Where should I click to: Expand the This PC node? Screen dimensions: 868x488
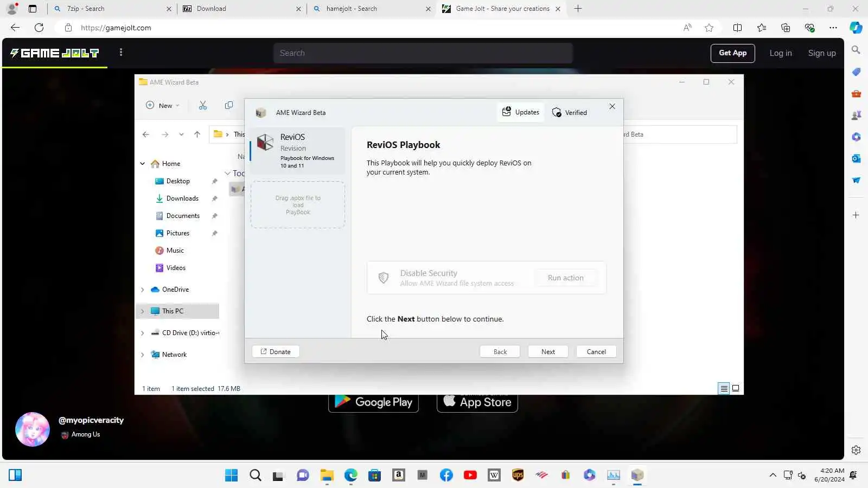[x=143, y=311]
